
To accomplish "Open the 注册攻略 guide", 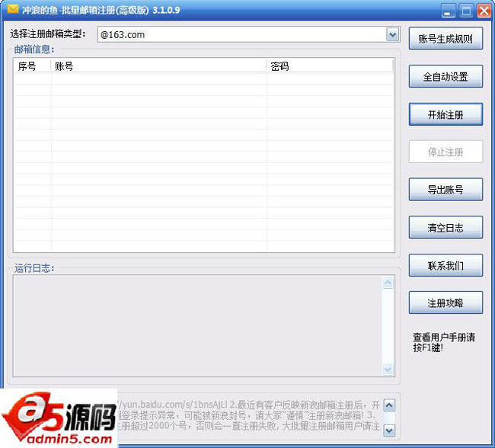I will pyautogui.click(x=445, y=303).
